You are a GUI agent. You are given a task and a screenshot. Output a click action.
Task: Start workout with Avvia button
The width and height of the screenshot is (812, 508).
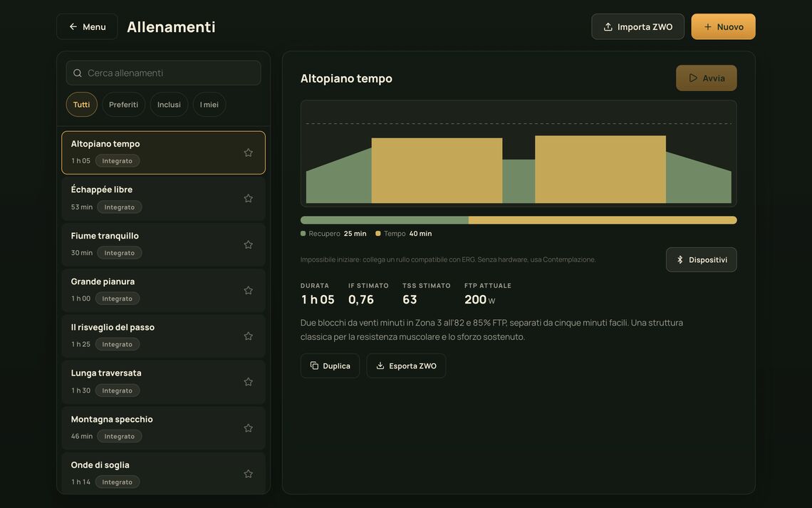click(706, 78)
